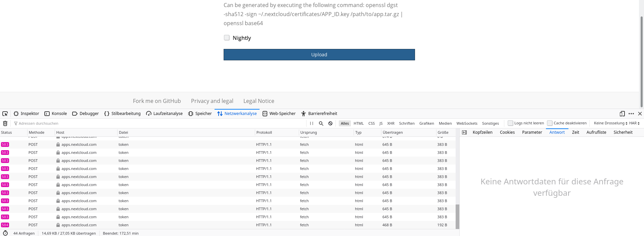Open the Fork me on GitHub link
This screenshot has width=644, height=236.
pyautogui.click(x=157, y=101)
